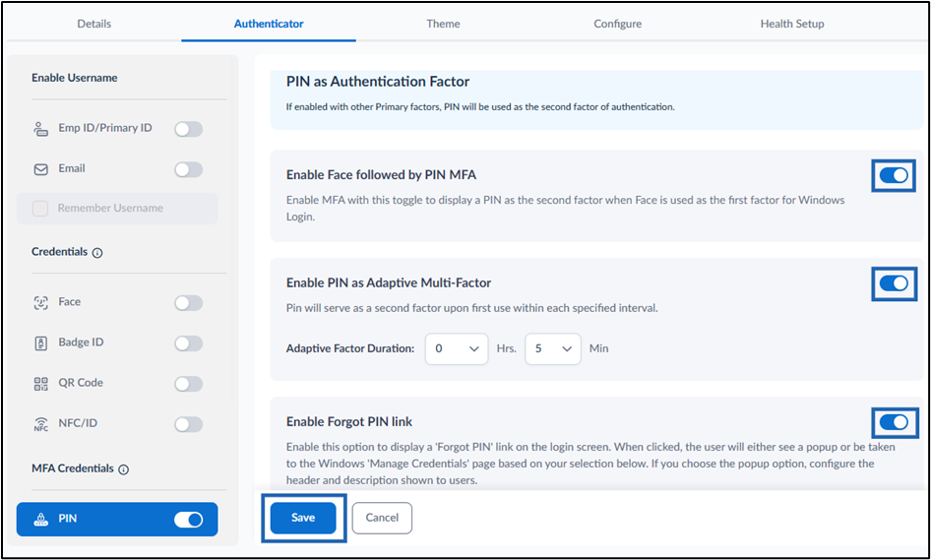The height and width of the screenshot is (560, 931).
Task: Click the Credentials heading text
Action: [59, 252]
